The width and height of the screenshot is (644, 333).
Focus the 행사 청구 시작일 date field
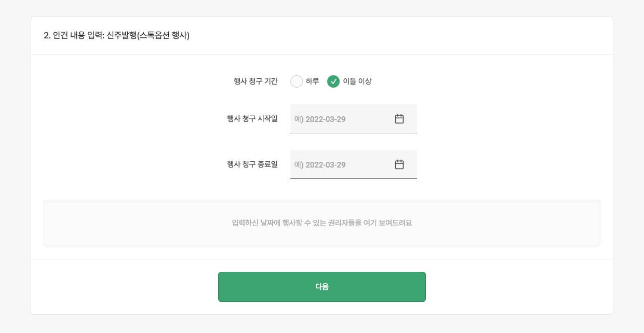(x=343, y=119)
